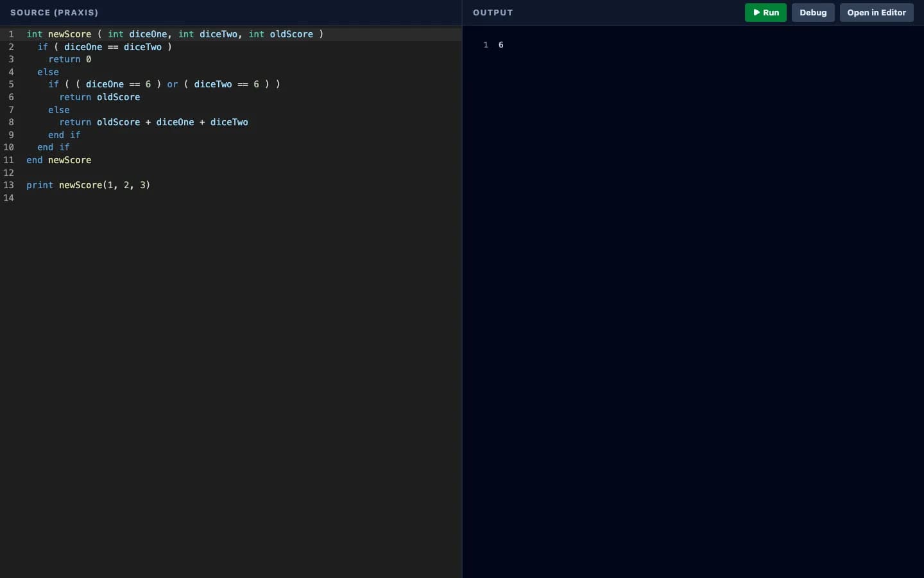
Task: Click the "end if" on line 9
Action: pos(64,135)
